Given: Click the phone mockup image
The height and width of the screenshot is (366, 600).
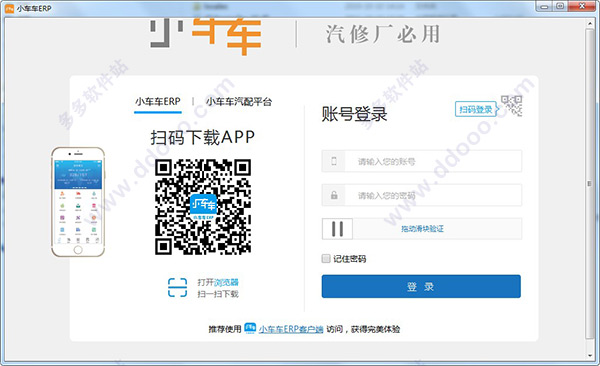Looking at the screenshot, I should [78, 202].
